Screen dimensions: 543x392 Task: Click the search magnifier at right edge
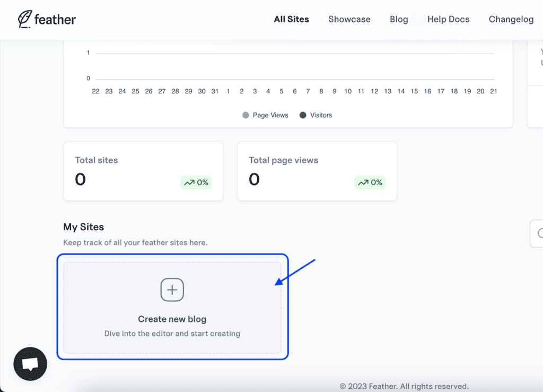540,233
